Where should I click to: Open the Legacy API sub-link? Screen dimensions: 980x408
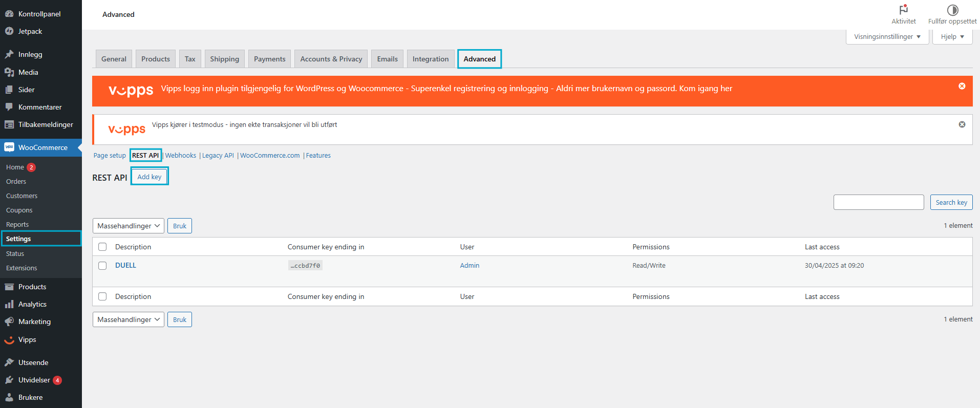[x=218, y=156]
